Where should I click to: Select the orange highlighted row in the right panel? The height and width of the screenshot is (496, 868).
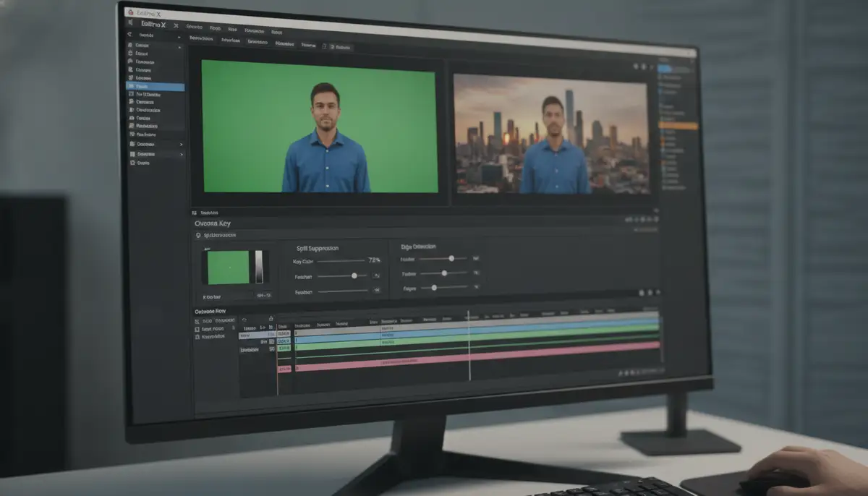(x=678, y=126)
